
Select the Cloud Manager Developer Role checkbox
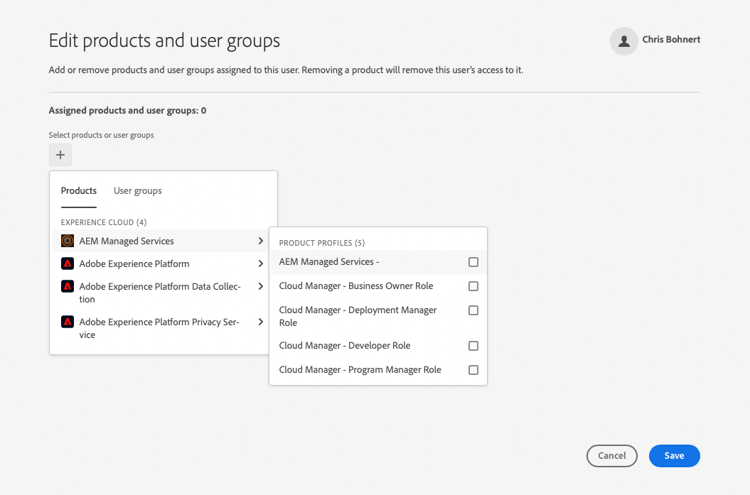(474, 346)
